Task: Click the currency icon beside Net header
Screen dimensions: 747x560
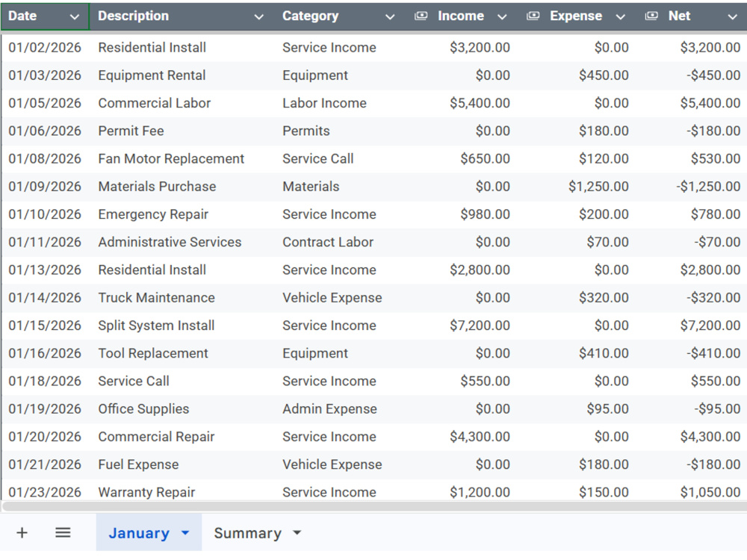Action: [651, 16]
